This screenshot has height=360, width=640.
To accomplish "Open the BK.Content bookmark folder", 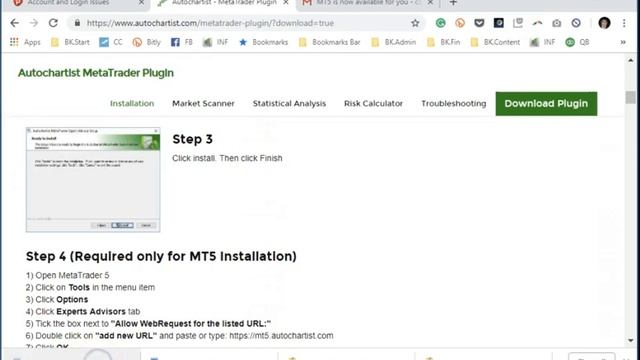I will coord(495,42).
